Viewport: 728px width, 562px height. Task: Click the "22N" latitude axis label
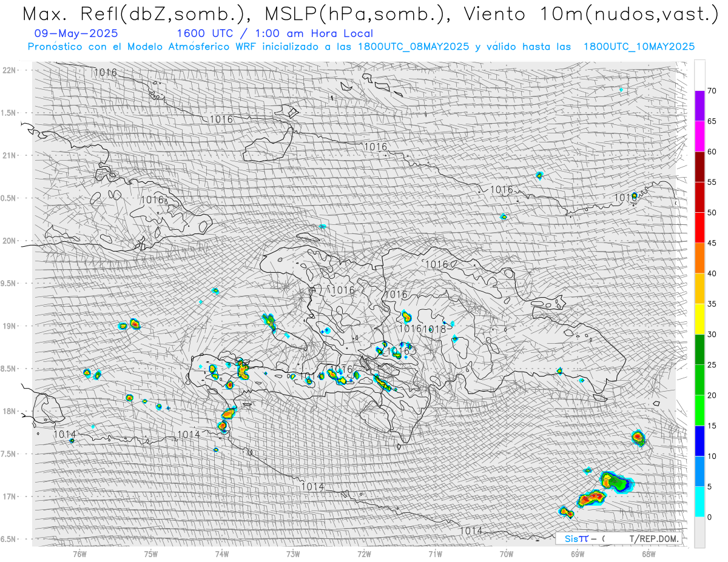point(10,70)
